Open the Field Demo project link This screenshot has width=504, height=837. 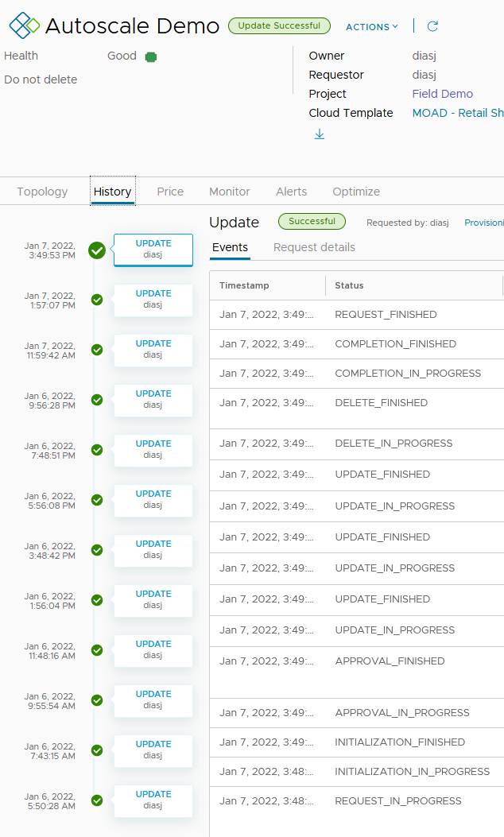(442, 94)
